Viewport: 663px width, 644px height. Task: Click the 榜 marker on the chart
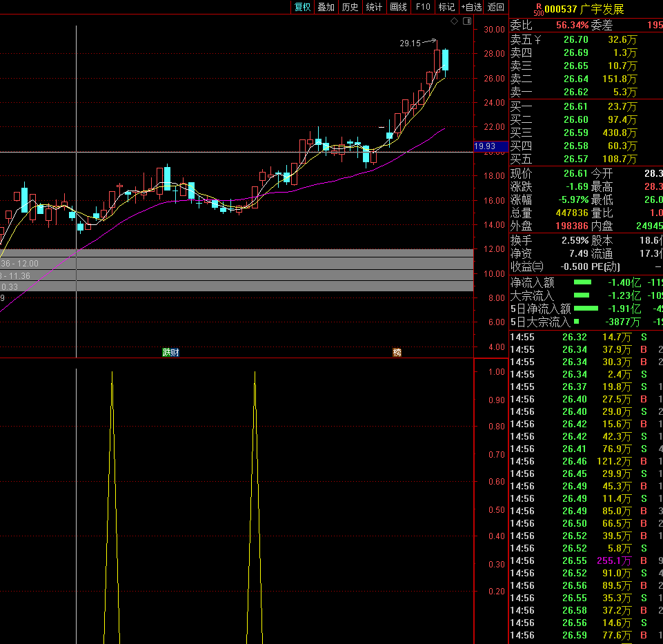click(397, 352)
